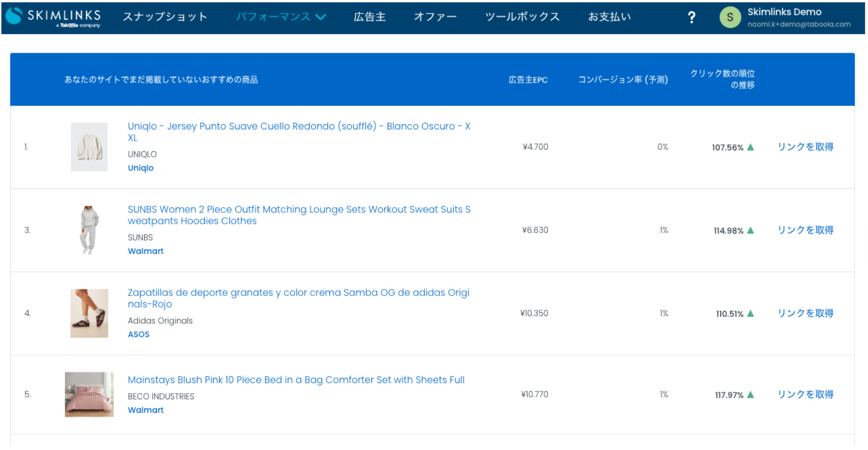Get link for the Adidas Samba sneakers row
868x450 pixels.
[x=805, y=313]
